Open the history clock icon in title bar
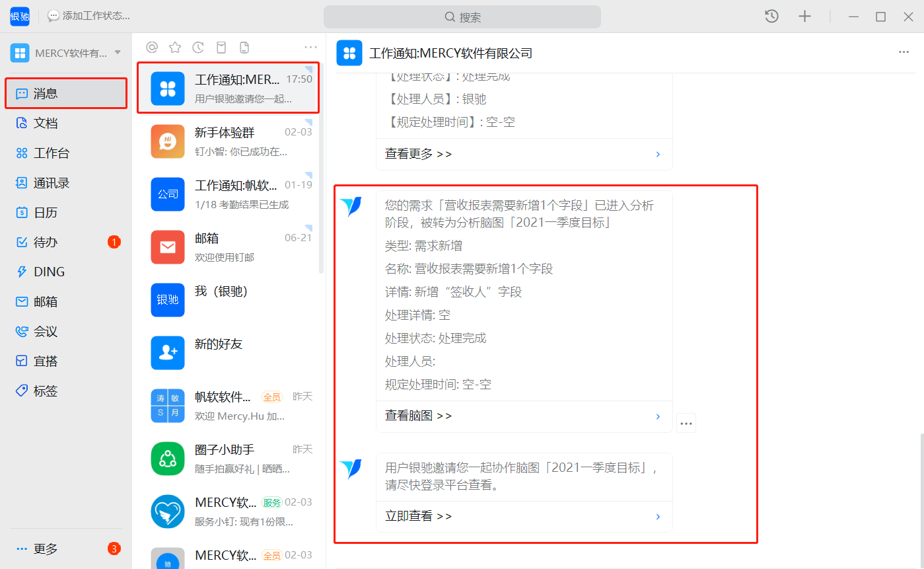The width and height of the screenshot is (924, 569). (x=771, y=17)
